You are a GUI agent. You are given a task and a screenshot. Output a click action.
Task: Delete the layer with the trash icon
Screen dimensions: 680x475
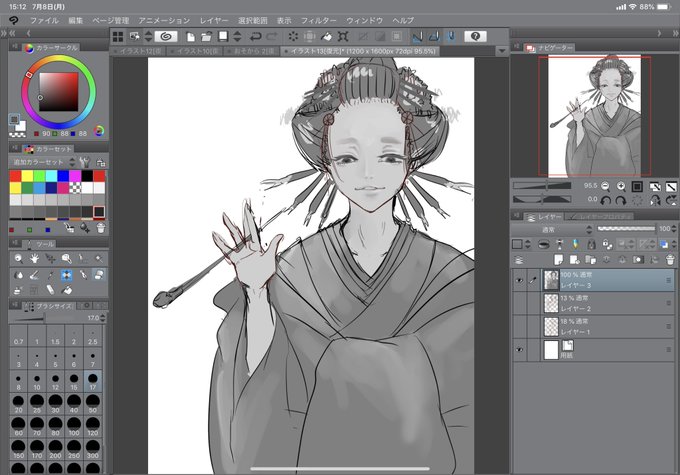coord(670,260)
